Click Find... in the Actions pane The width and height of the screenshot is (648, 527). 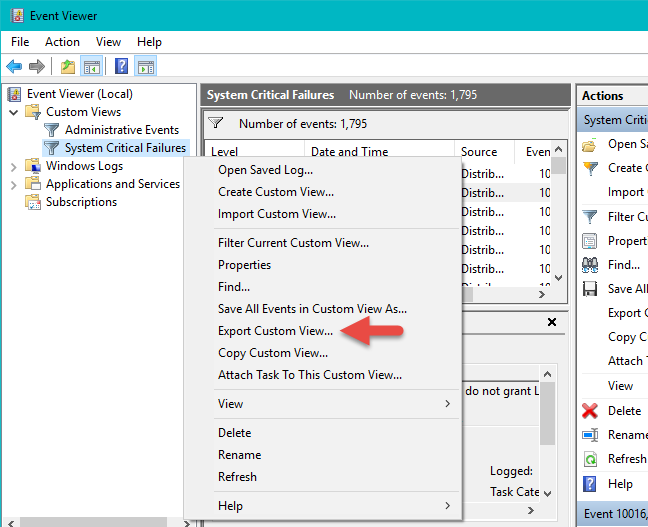tap(624, 265)
